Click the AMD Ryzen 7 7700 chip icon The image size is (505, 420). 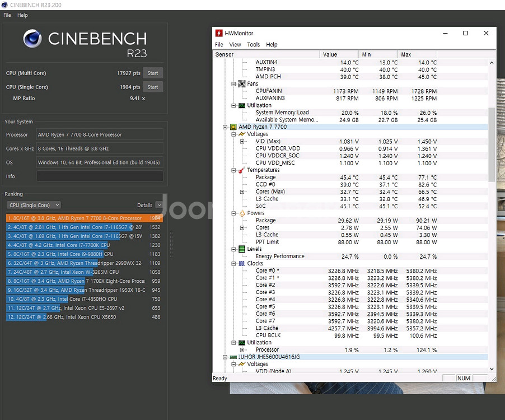(x=233, y=127)
